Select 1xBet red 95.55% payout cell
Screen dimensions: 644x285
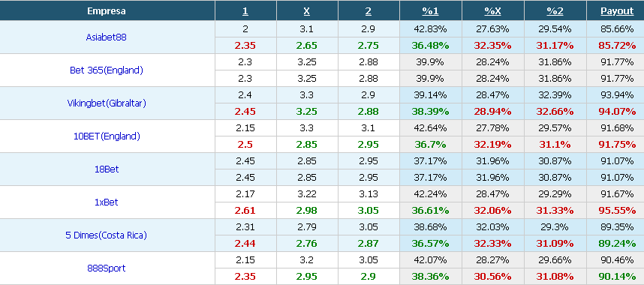pyautogui.click(x=617, y=211)
